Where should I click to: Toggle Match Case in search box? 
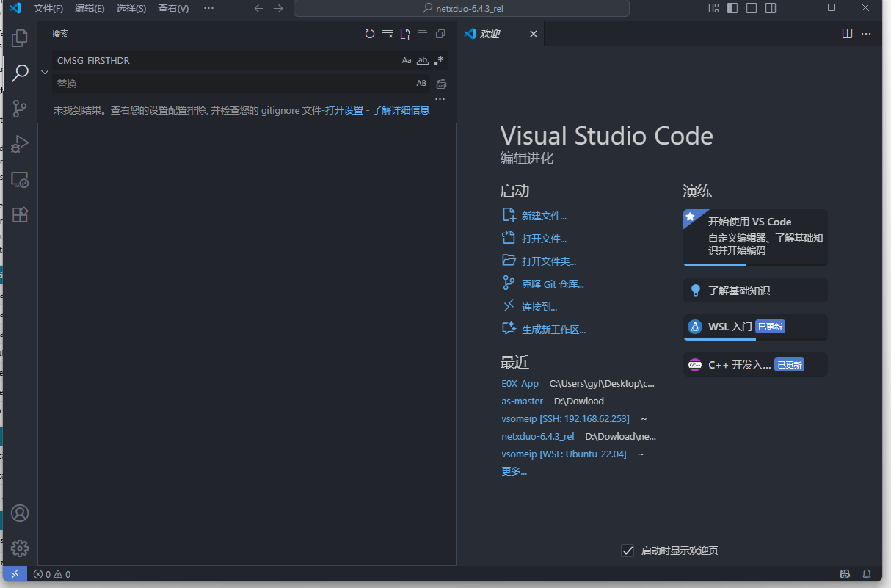407,60
